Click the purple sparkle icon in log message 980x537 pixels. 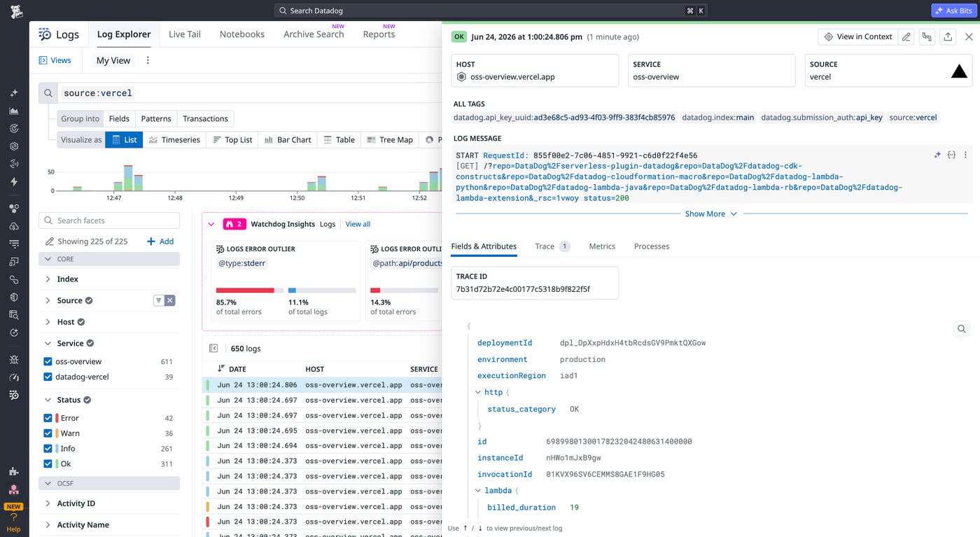click(x=938, y=155)
